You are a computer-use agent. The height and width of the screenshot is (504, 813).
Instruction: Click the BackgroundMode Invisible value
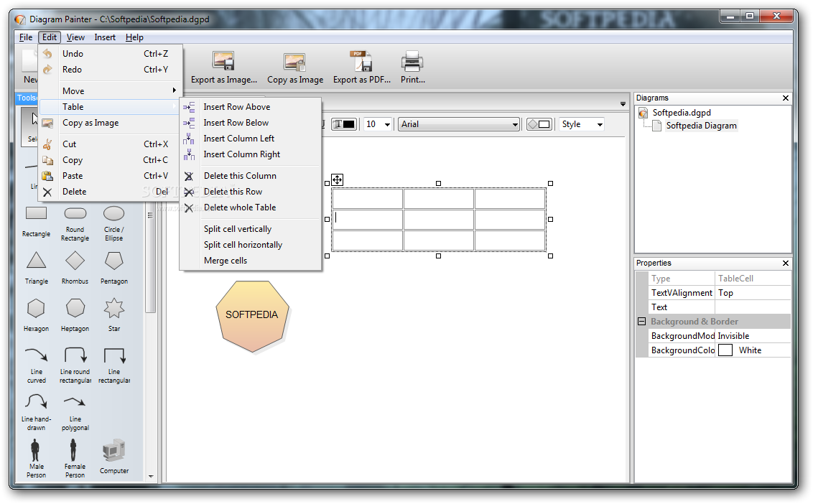753,336
